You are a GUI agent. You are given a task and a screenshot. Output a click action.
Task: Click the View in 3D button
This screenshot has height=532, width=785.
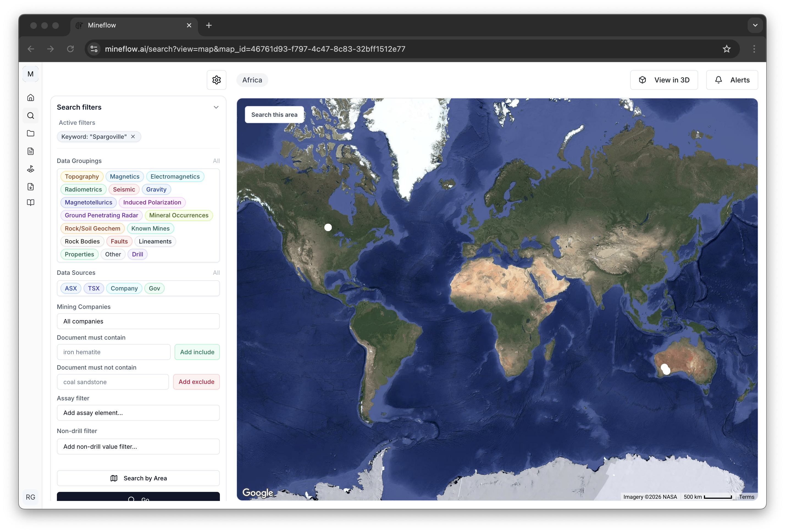[664, 80]
